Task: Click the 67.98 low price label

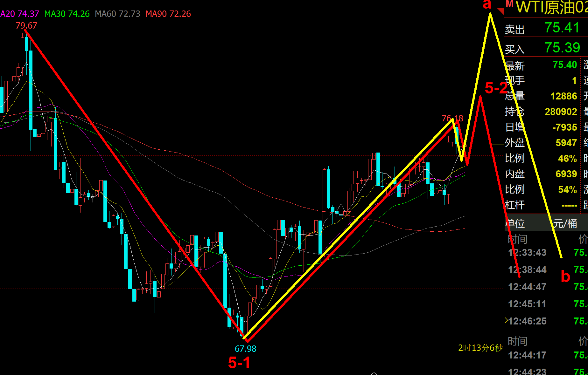Action: 245,349
